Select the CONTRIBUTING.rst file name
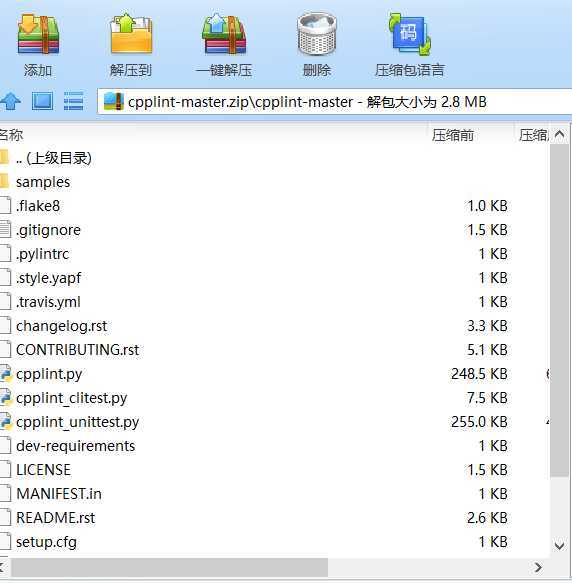The height and width of the screenshot is (583, 572). (77, 350)
